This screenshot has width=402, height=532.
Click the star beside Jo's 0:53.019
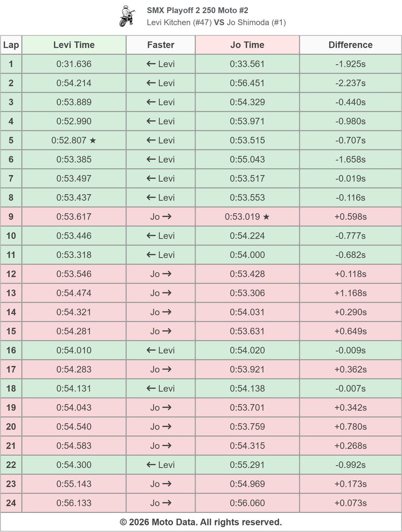pyautogui.click(x=266, y=217)
